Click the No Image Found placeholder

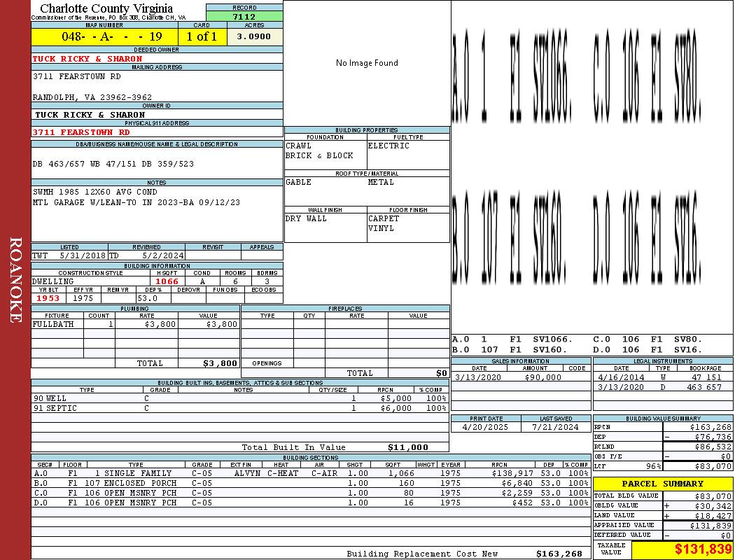click(367, 63)
